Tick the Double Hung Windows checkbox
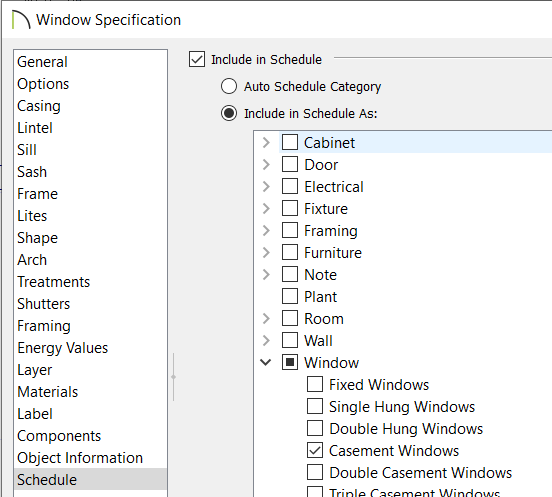Image resolution: width=552 pixels, height=497 pixels. 315,428
